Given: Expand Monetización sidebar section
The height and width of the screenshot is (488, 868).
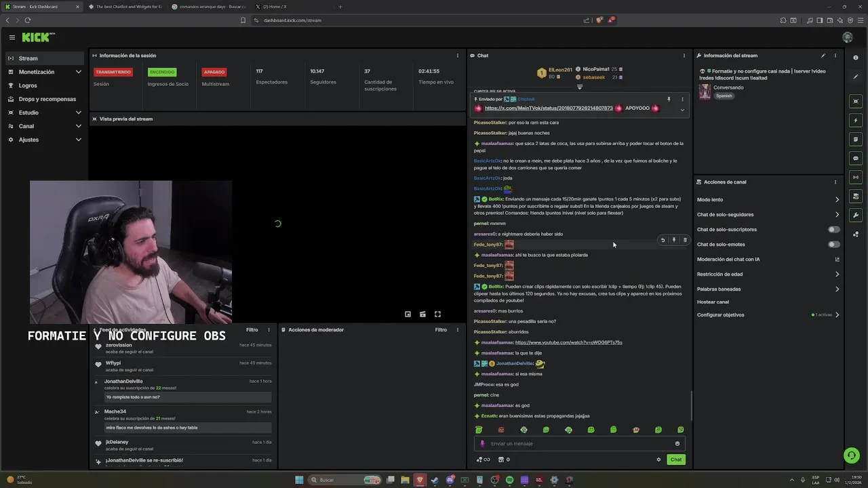Looking at the screenshot, I should (x=79, y=72).
